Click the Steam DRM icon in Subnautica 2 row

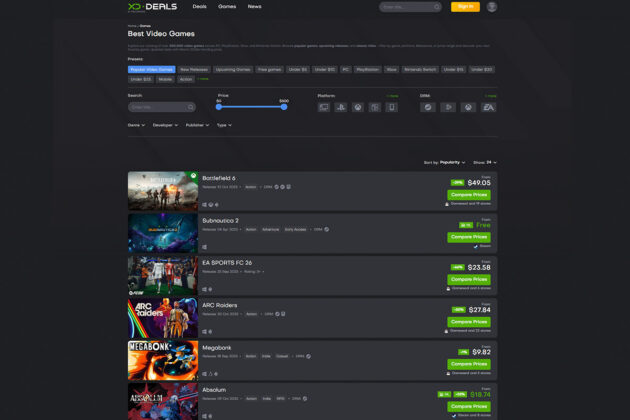click(327, 229)
